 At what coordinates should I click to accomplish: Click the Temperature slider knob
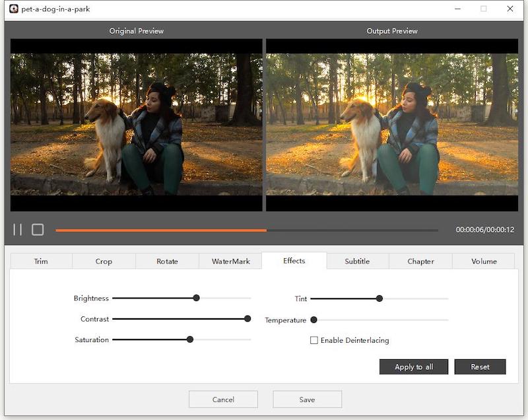tap(313, 320)
